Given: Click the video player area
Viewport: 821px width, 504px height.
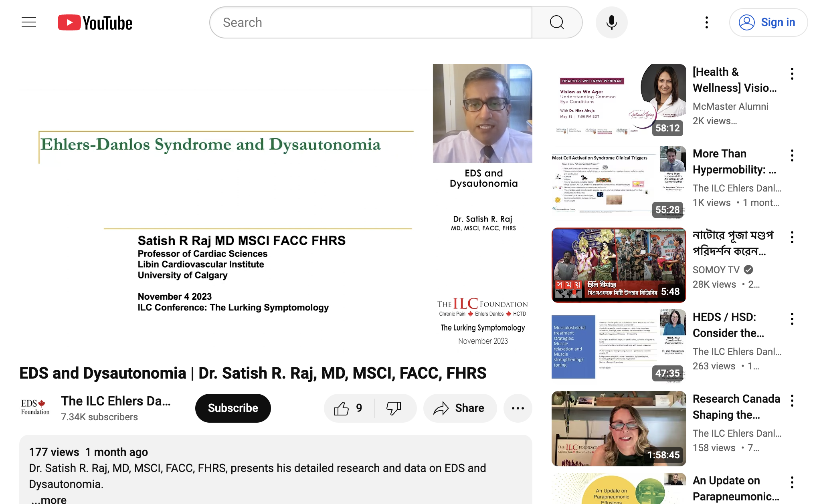Looking at the screenshot, I should (276, 208).
